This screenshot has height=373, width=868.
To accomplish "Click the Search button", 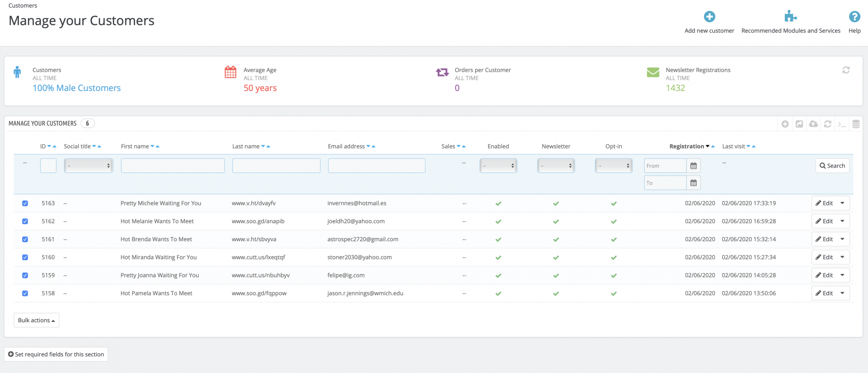I will point(832,166).
